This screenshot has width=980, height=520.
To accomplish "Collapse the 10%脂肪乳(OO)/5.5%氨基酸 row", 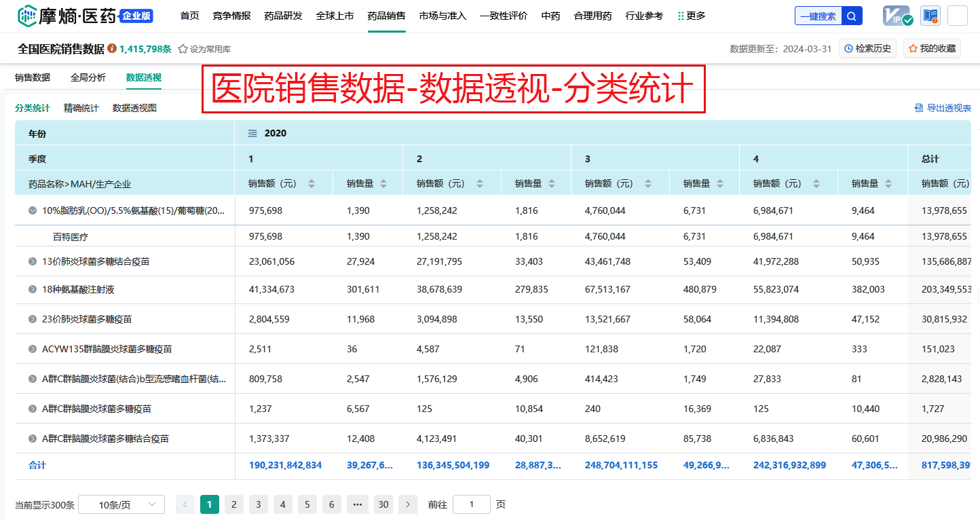I will click(33, 210).
